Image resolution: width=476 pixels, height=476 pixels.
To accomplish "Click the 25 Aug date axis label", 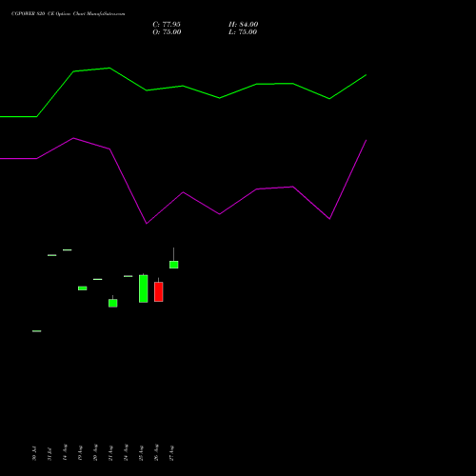I will click(x=141, y=453).
